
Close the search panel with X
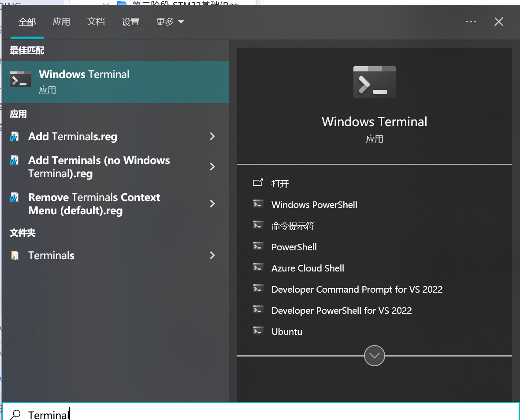click(x=499, y=22)
